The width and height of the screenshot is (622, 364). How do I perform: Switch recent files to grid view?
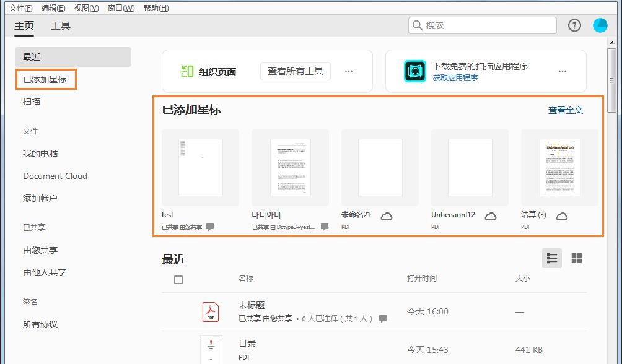point(578,258)
